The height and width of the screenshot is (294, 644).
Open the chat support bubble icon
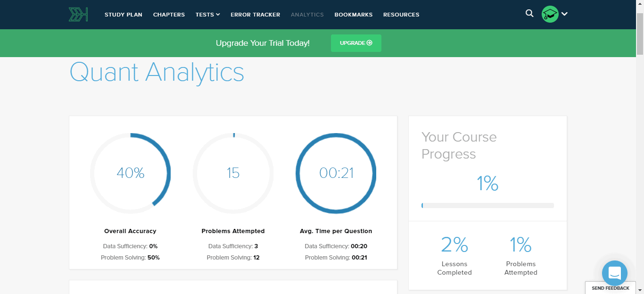(x=614, y=273)
